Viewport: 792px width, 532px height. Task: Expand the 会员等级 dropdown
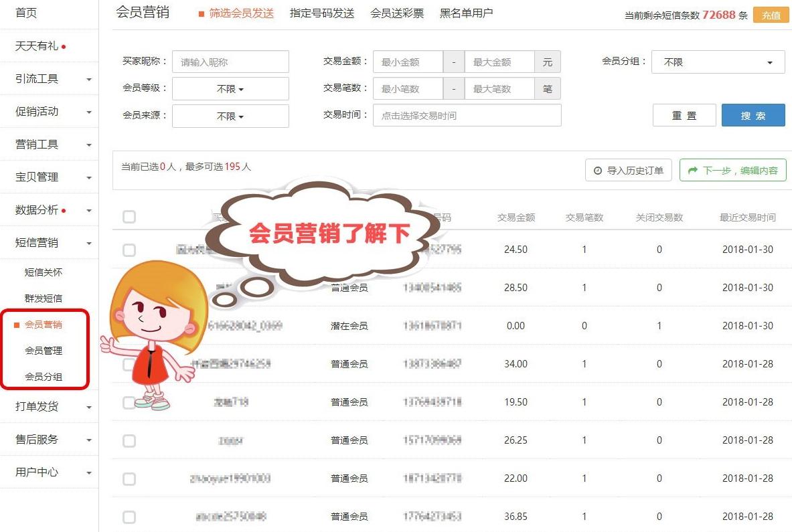[x=230, y=88]
